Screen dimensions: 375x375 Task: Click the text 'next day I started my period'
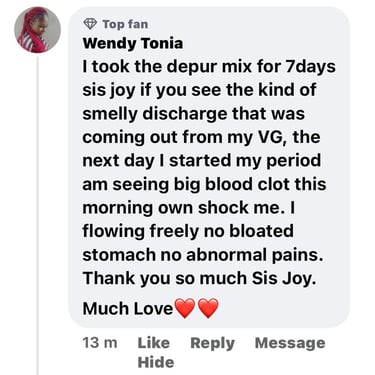202,161
